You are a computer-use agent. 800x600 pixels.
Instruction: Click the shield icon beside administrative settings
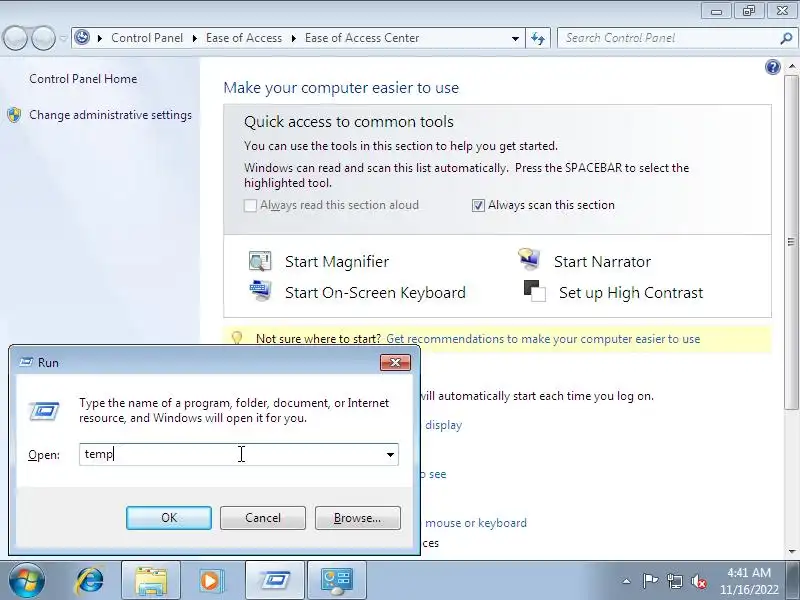pyautogui.click(x=14, y=115)
